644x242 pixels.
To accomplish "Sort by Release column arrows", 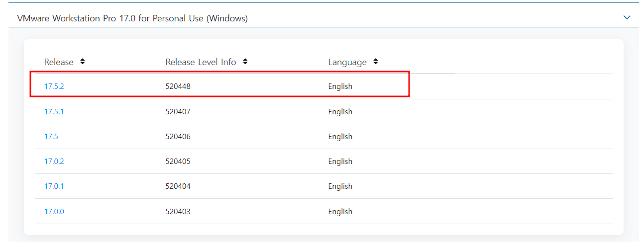I will pos(83,62).
